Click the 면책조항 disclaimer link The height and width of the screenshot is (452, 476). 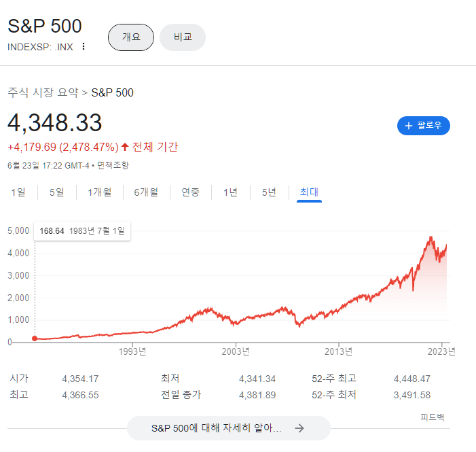pyautogui.click(x=113, y=165)
